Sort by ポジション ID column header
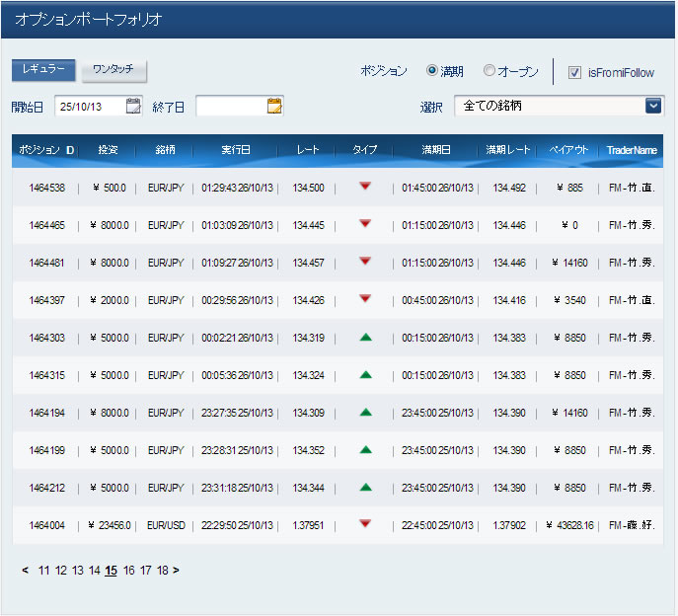This screenshot has height=616, width=678. (x=46, y=150)
